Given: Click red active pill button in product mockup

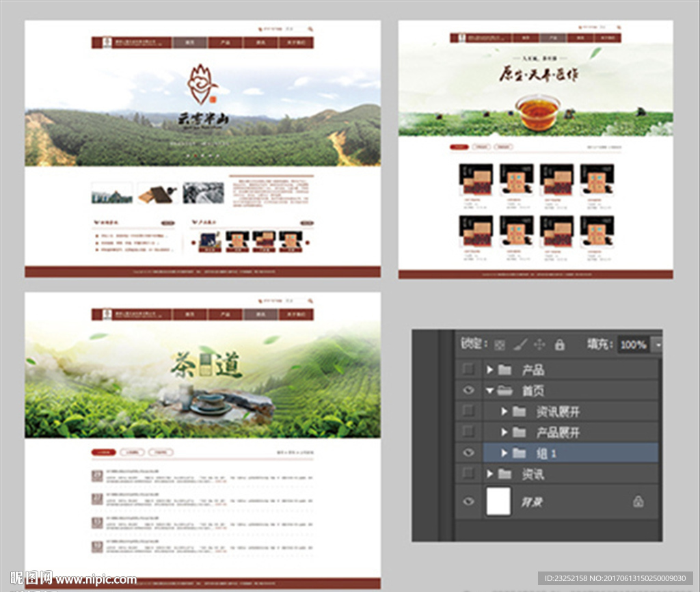Looking at the screenshot, I should 459,146.
